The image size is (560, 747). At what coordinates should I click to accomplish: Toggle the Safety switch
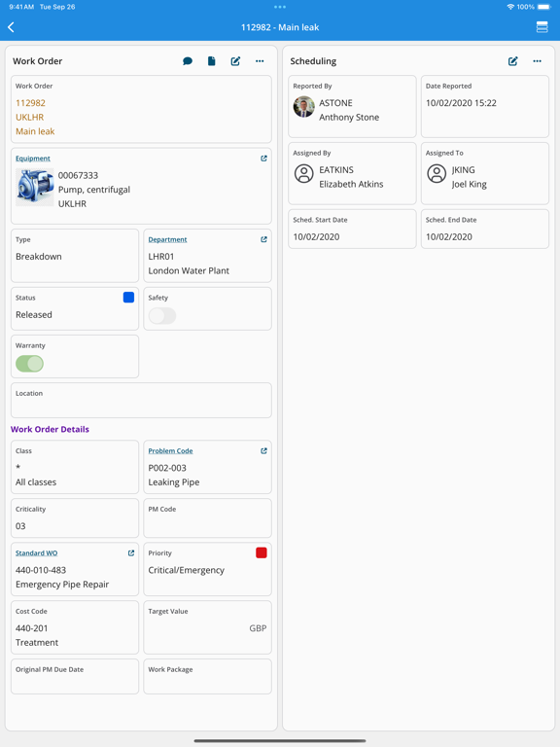pyautogui.click(x=162, y=316)
